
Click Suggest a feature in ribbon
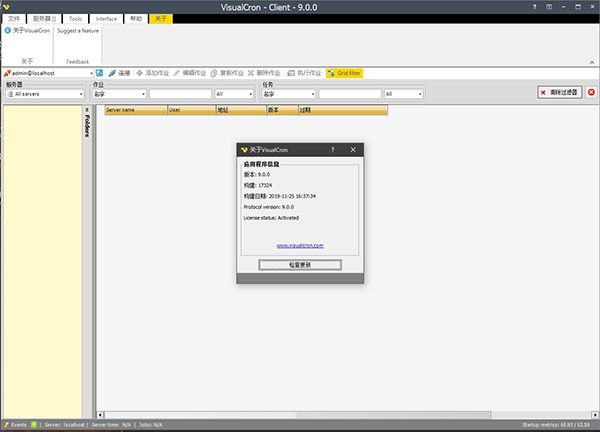(x=78, y=31)
